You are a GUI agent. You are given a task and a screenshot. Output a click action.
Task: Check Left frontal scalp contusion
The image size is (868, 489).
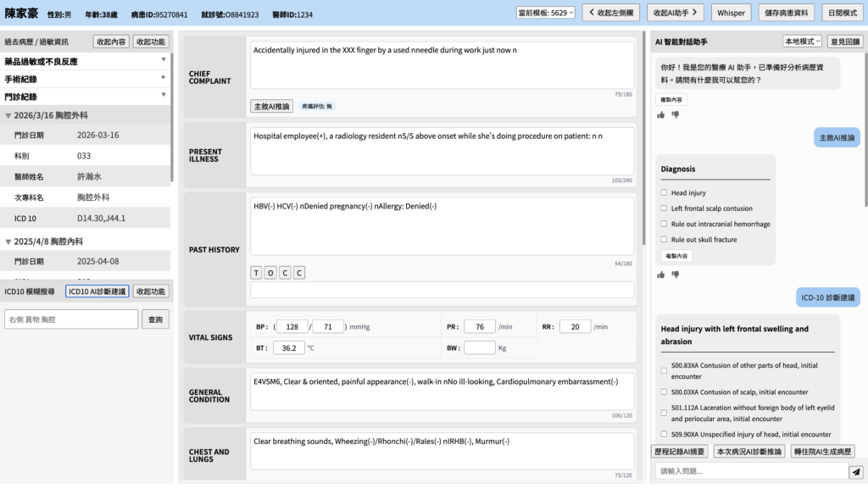point(664,208)
